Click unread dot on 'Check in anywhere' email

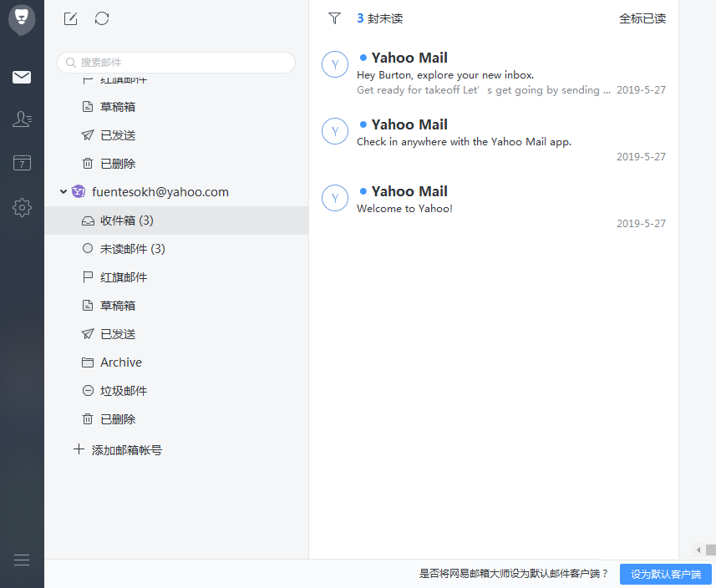[363, 124]
